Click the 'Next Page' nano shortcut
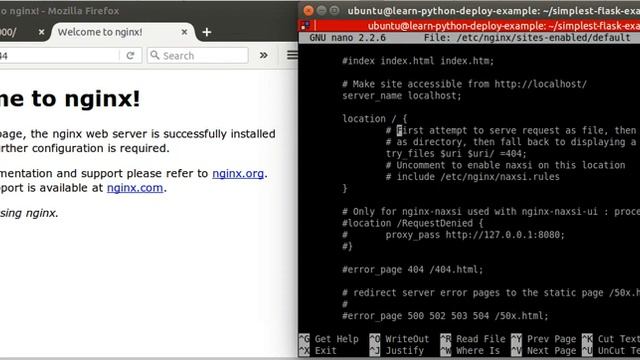 pyautogui.click(x=544, y=351)
